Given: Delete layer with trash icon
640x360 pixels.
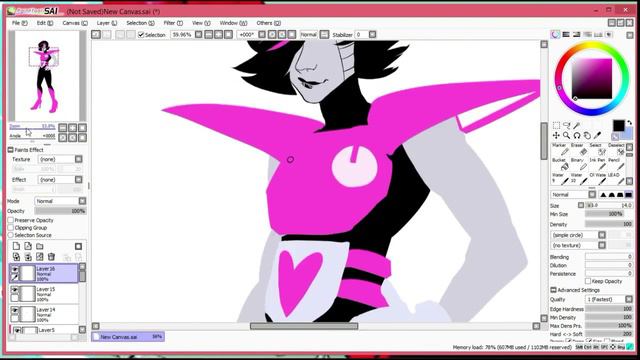Looking at the screenshot, I should tap(51, 257).
